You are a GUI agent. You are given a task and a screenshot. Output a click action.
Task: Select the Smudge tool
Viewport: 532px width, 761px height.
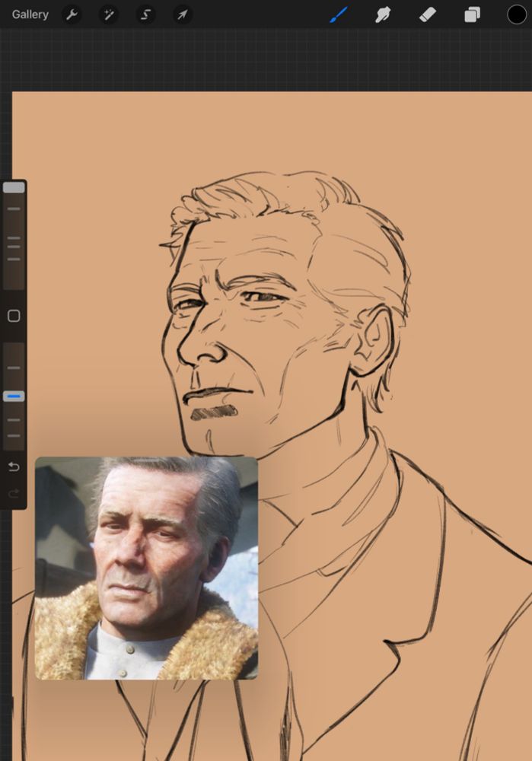coord(383,14)
